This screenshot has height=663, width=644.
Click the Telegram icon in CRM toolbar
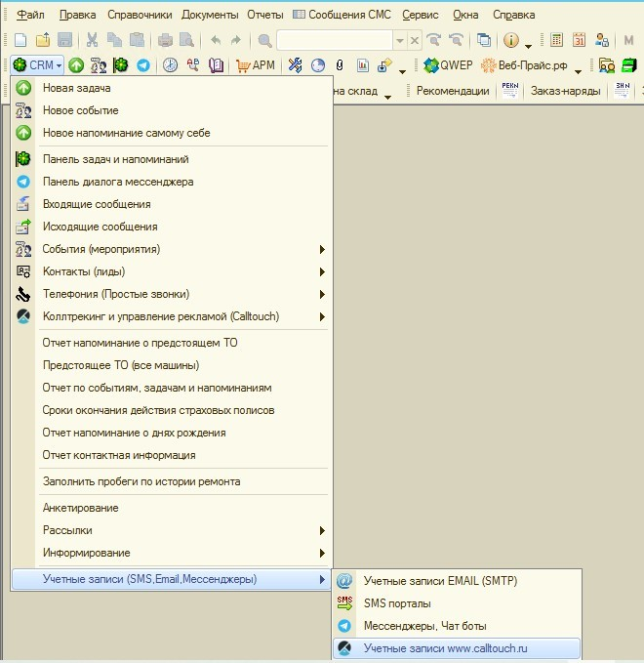[x=143, y=65]
